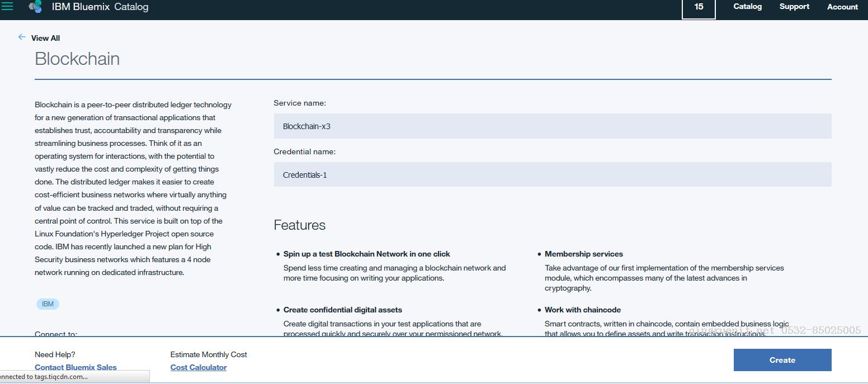The image size is (868, 384).
Task: Click the IBM Bluemix Catalog title
Action: tap(100, 7)
